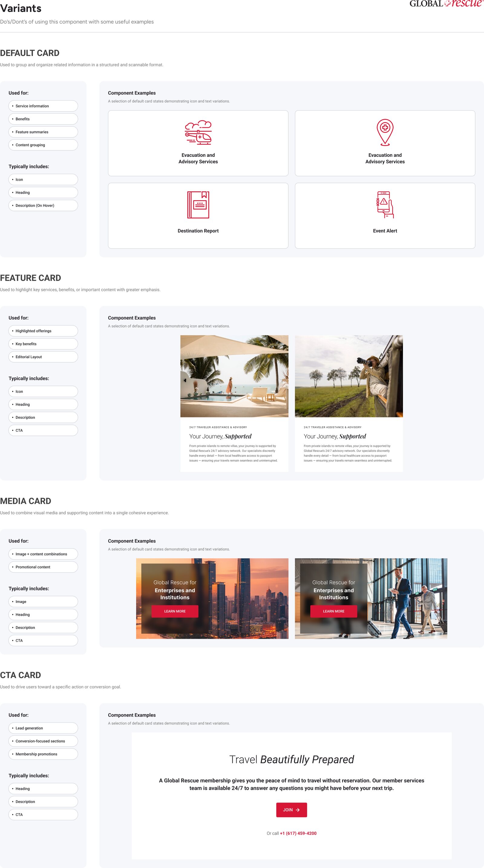Click the "24/7 TRAVELER ASSISTANCE" label under safari image
484x868 pixels.
coord(332,427)
